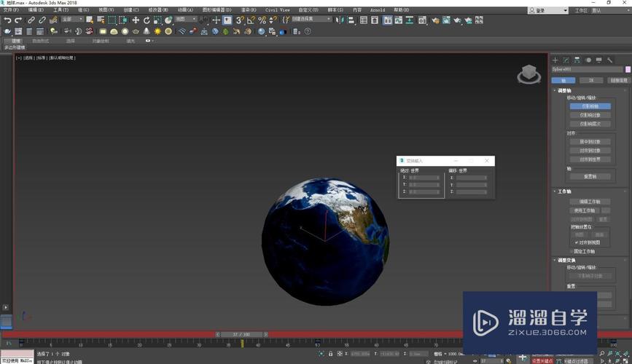Open the 编辑(E) menu
Image resolution: width=632 pixels, height=364 pixels.
pos(36,9)
